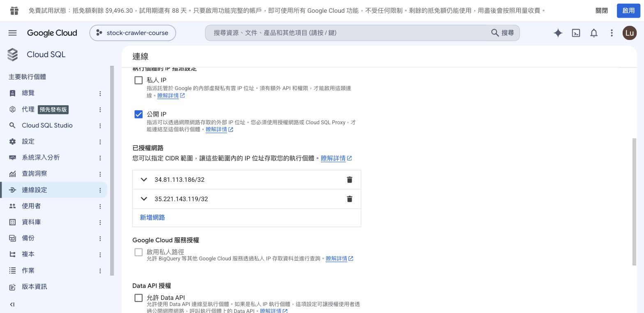Open the stock-crawler-course project selector
Viewport: 644px width, 313px height.
(x=133, y=33)
